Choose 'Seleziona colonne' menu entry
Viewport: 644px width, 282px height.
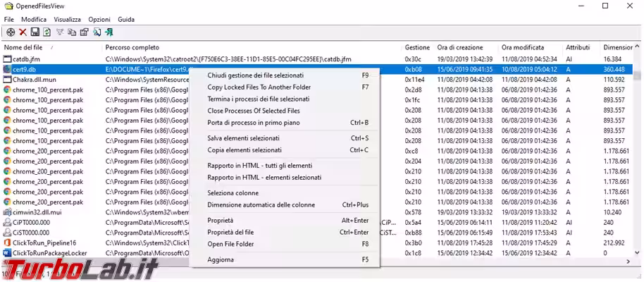coord(233,192)
